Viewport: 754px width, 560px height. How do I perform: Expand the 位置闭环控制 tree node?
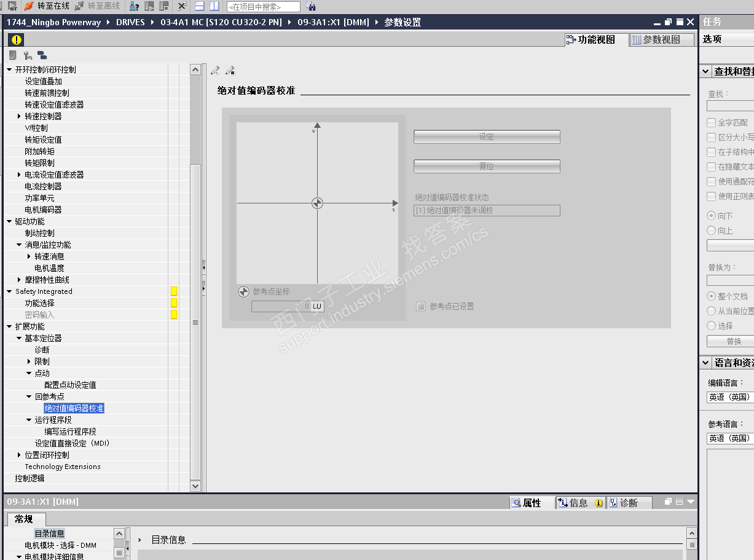[x=19, y=455]
